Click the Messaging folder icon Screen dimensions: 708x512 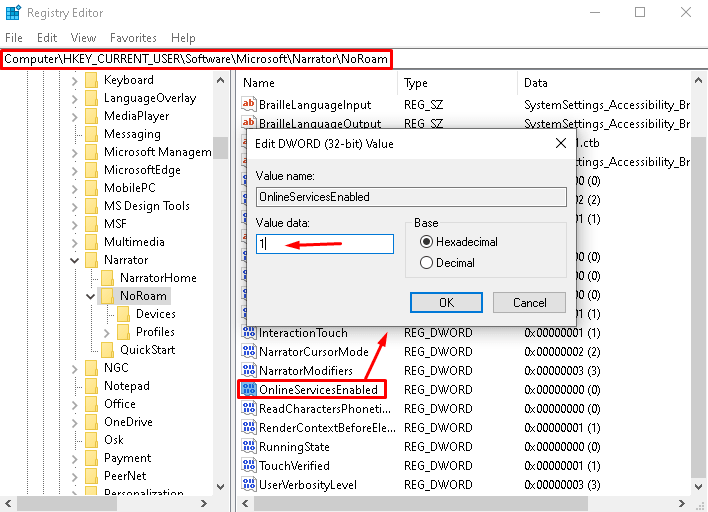92,134
